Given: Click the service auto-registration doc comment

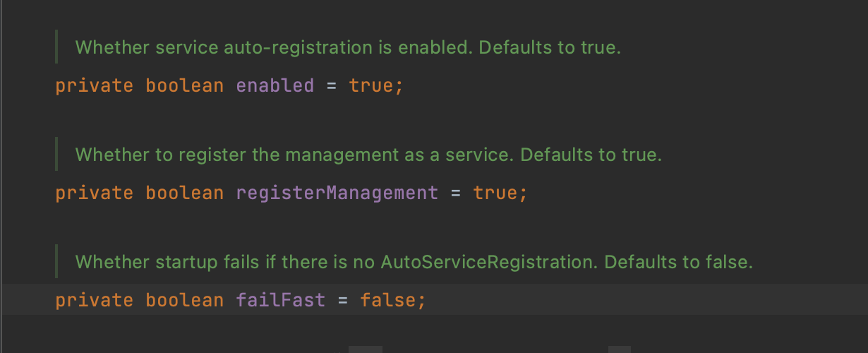Looking at the screenshot, I should pos(348,48).
